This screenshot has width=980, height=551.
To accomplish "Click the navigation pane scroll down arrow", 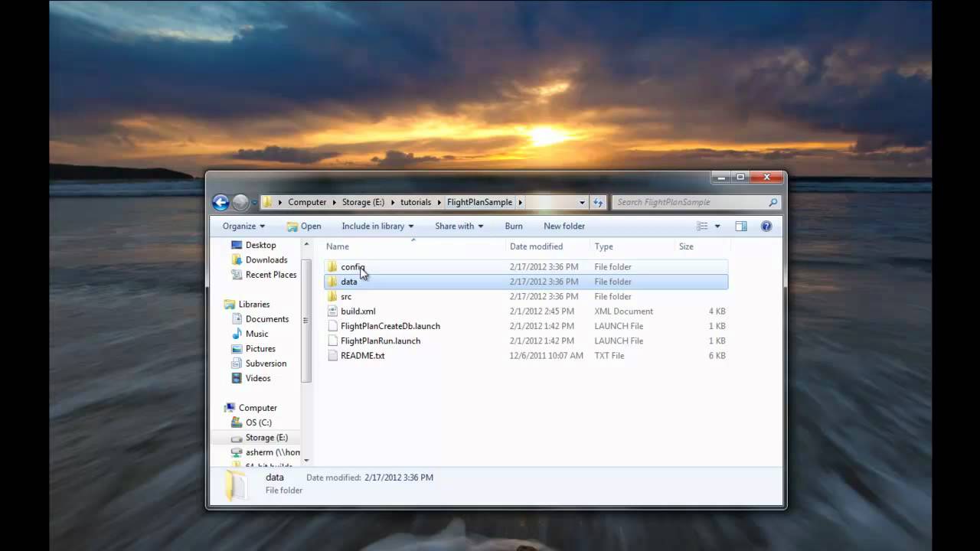I will pos(307,460).
